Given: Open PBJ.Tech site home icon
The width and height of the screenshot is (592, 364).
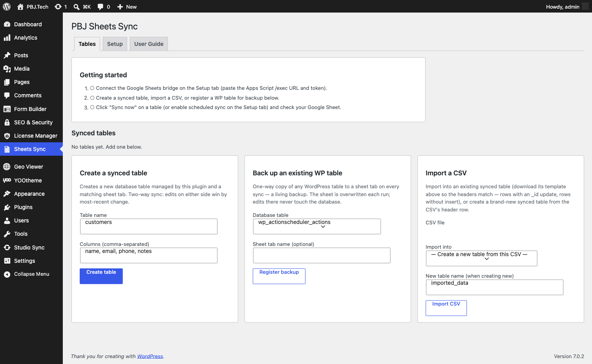Looking at the screenshot, I should pos(20,7).
